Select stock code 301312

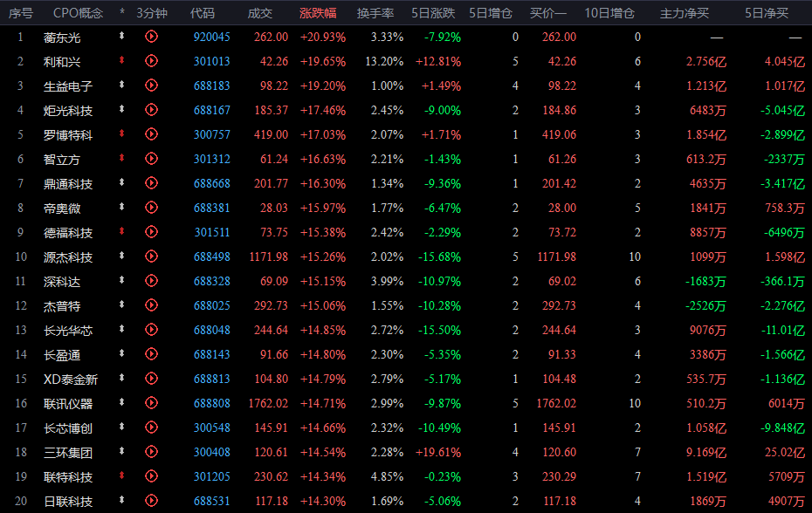coord(212,159)
